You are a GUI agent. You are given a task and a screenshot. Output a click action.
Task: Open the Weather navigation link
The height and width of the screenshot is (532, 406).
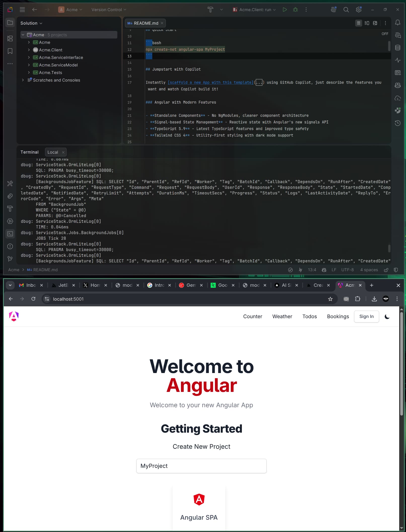(282, 316)
